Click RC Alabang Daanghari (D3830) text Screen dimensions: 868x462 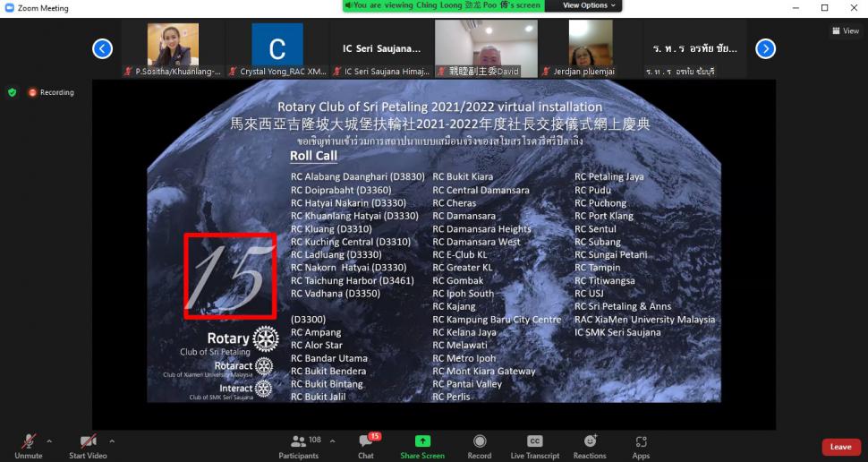pyautogui.click(x=358, y=177)
